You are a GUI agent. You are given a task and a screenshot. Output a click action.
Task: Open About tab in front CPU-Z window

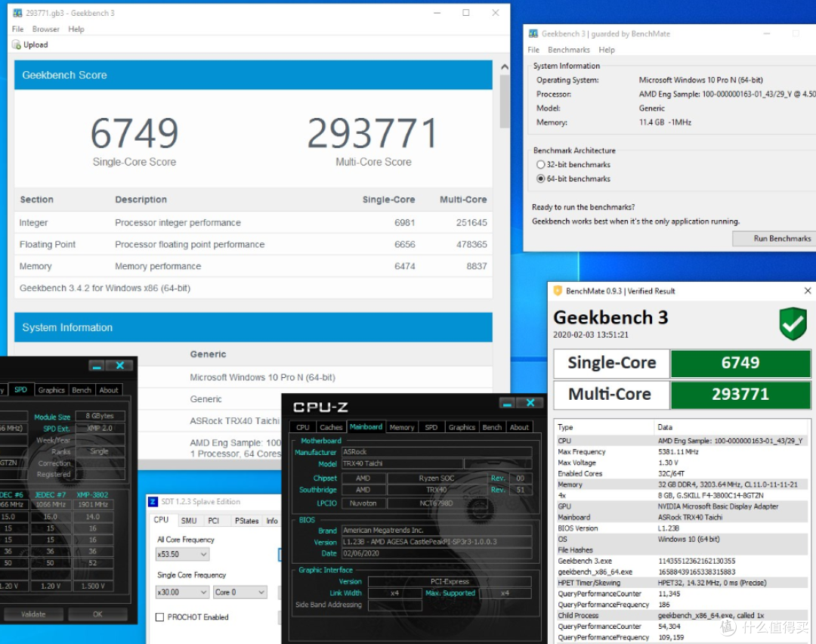[x=519, y=427]
